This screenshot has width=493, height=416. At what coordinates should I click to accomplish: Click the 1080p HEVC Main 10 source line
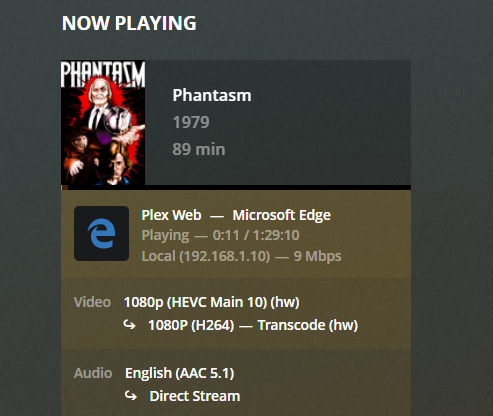tap(212, 302)
